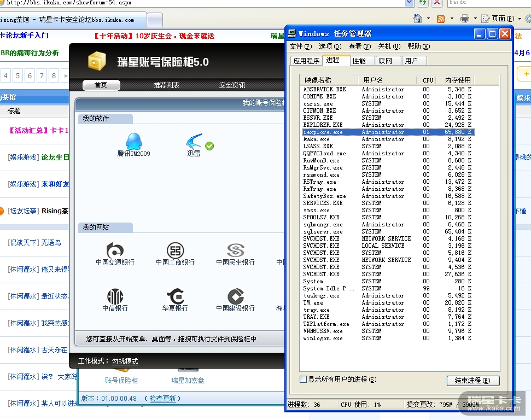The width and height of the screenshot is (531, 420).
Task: Open the 选项 menu in Task Manager
Action: (330, 46)
